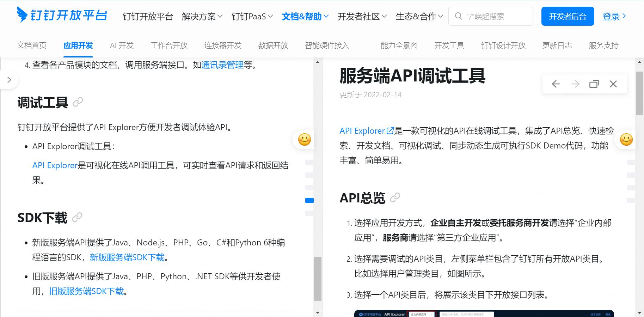The height and width of the screenshot is (317, 644).
Task: Open the API Explorer link in the left pane
Action: [x=55, y=165]
